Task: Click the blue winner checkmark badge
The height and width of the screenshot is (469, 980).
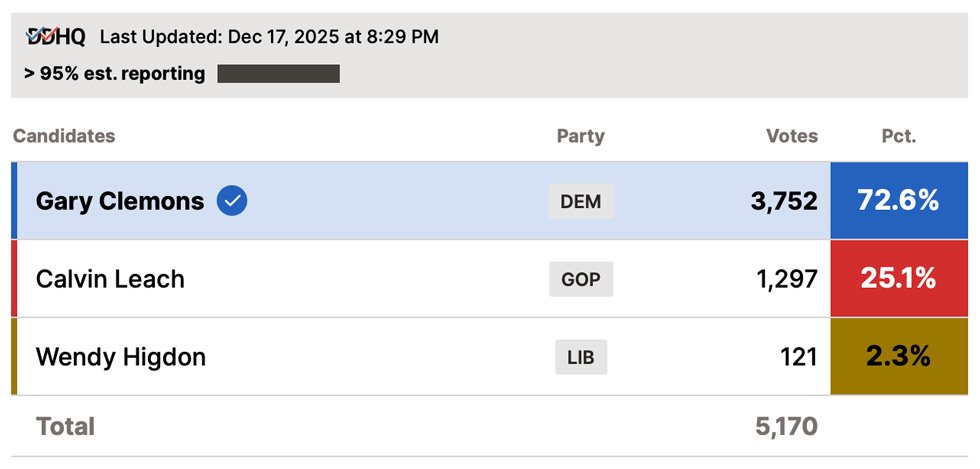Action: click(232, 201)
